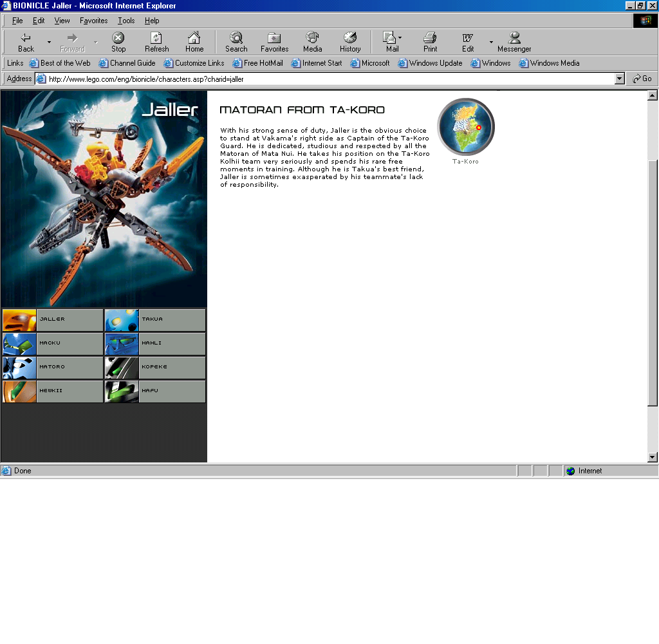Screen dimensions: 659x644
Task: Select the Matoro character thumbnail
Action: point(19,368)
